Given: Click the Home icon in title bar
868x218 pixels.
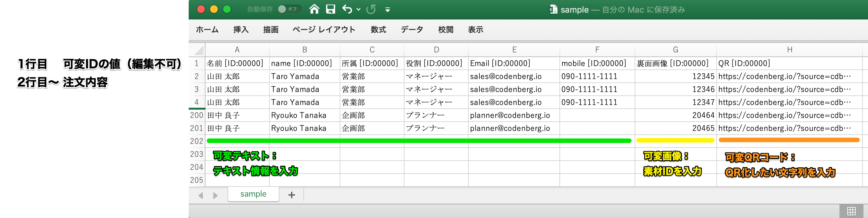Looking at the screenshot, I should tap(314, 9).
